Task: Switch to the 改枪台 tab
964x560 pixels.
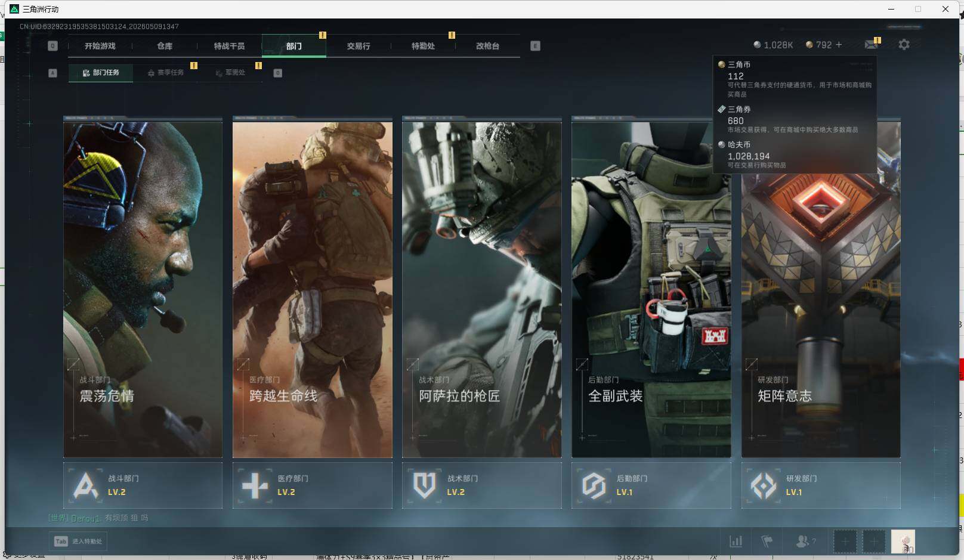Action: [487, 46]
